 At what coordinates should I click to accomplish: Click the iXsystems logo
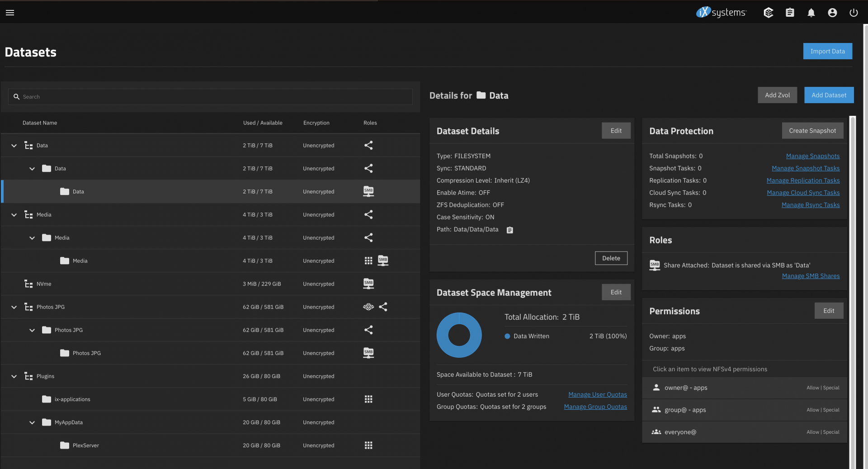click(722, 12)
